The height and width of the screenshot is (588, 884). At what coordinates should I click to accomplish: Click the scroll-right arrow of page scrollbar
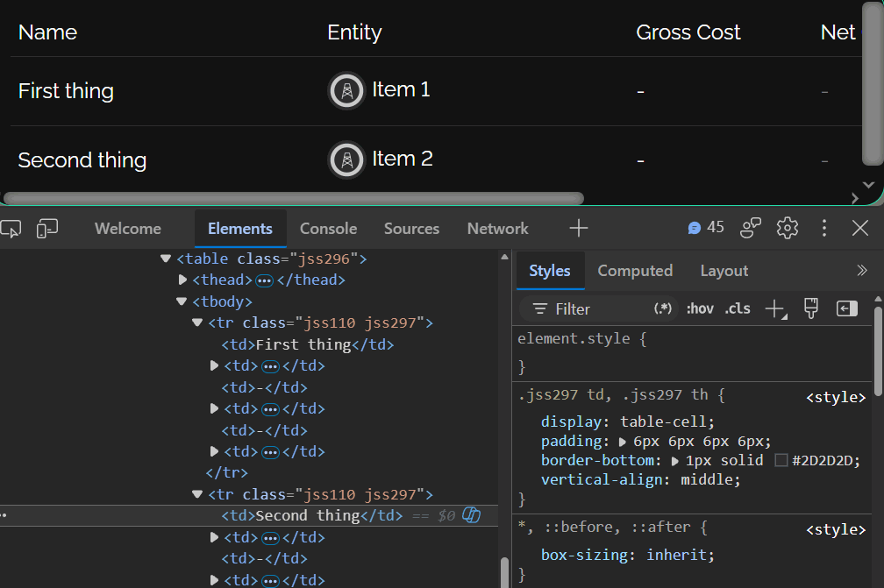855,198
